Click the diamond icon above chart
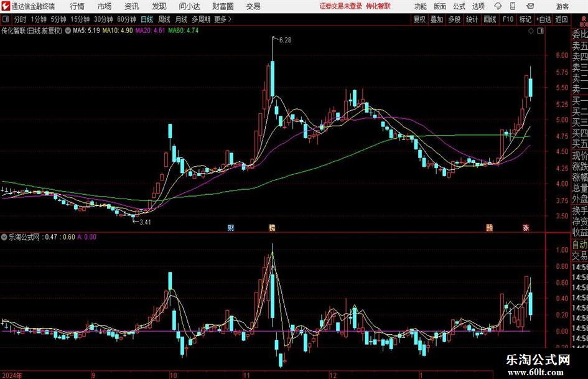This screenshot has width=588, height=379. [531, 31]
